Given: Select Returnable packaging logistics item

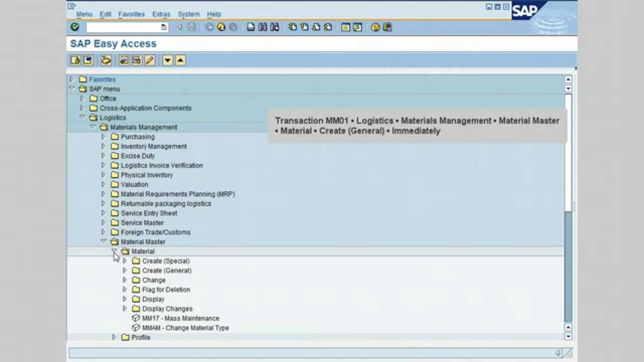Looking at the screenshot, I should pos(166,204).
